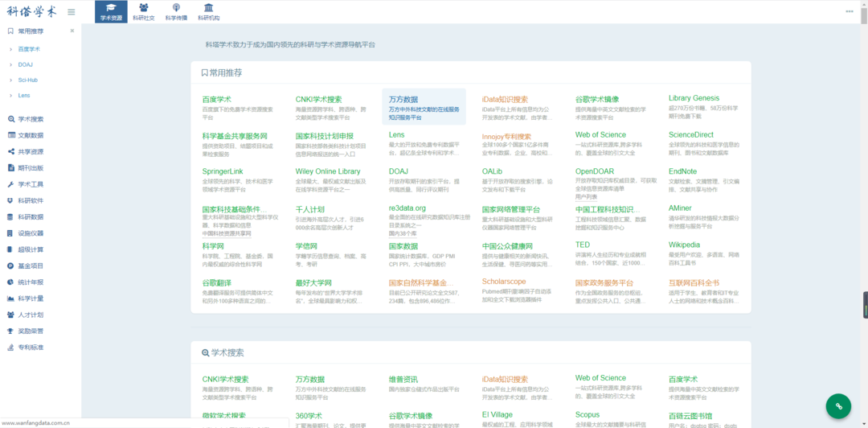Click the 科塔学术 logo
Viewport: 868px width, 428px height.
31,11
